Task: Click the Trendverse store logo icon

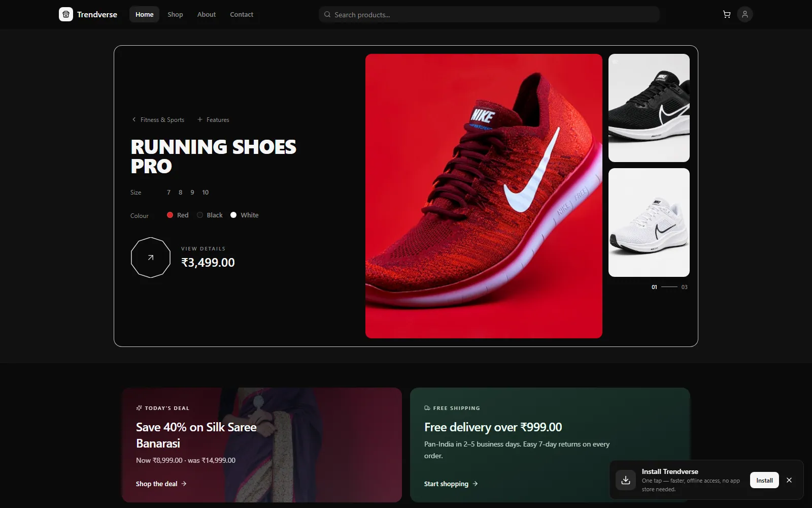Action: 66,14
